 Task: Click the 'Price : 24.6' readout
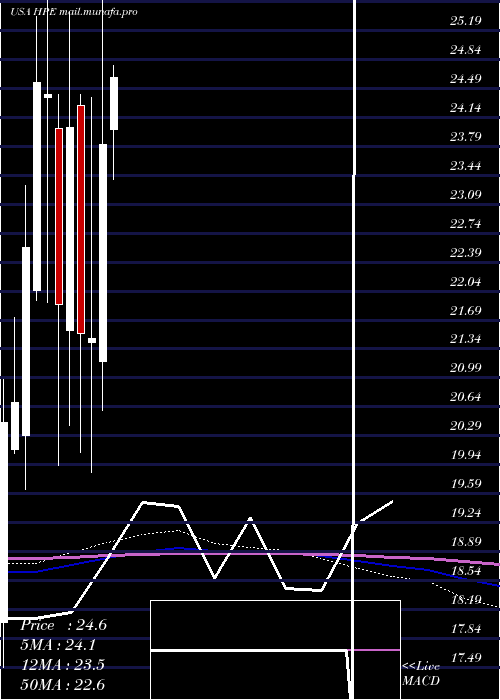point(64,625)
